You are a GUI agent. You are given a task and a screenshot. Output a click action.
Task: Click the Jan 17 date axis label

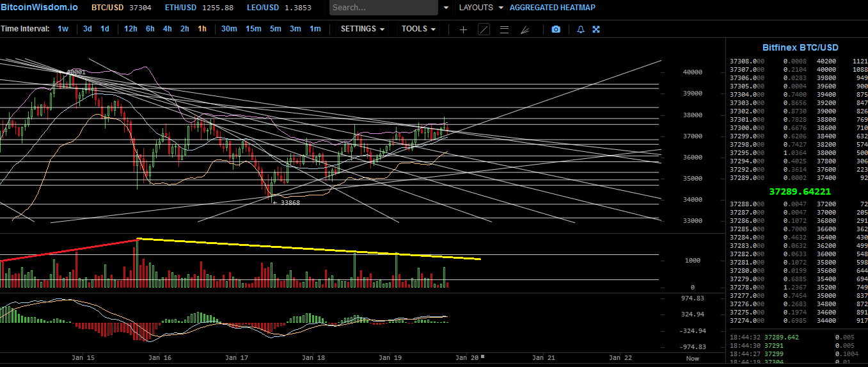237,358
